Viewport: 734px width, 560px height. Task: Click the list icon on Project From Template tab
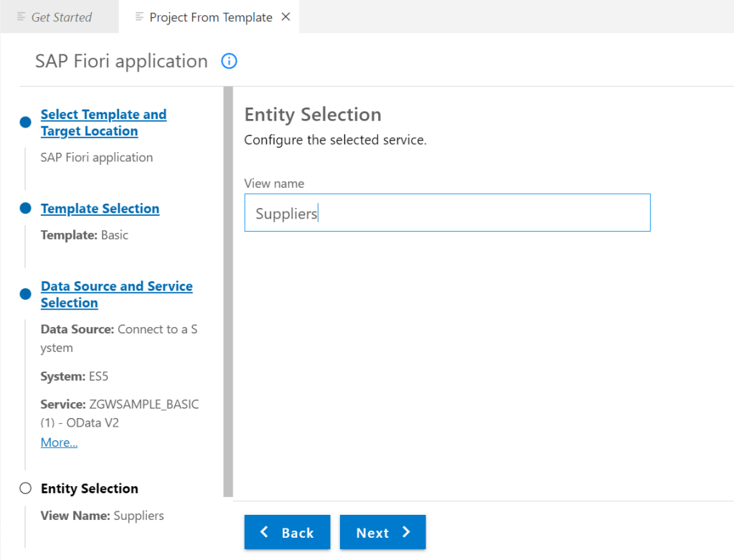[x=139, y=17]
